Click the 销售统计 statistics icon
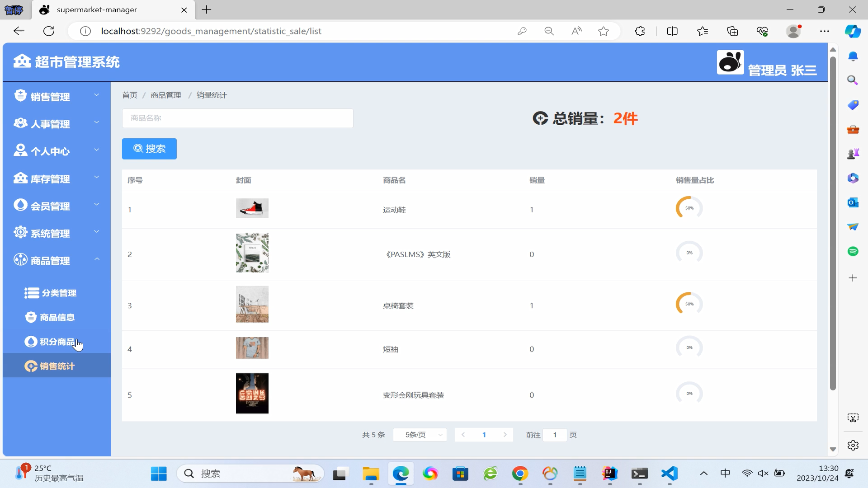This screenshot has width=868, height=488. point(30,366)
